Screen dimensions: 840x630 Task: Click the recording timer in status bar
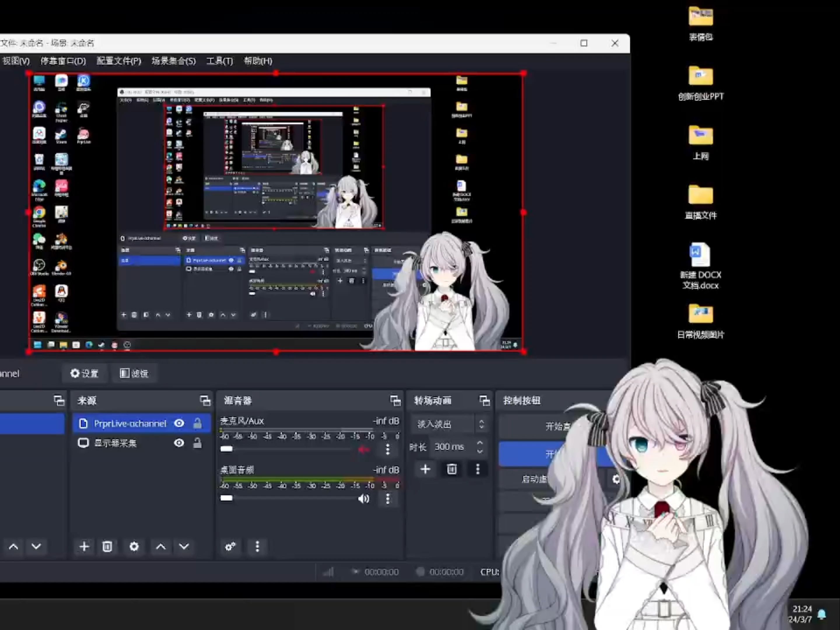[446, 572]
